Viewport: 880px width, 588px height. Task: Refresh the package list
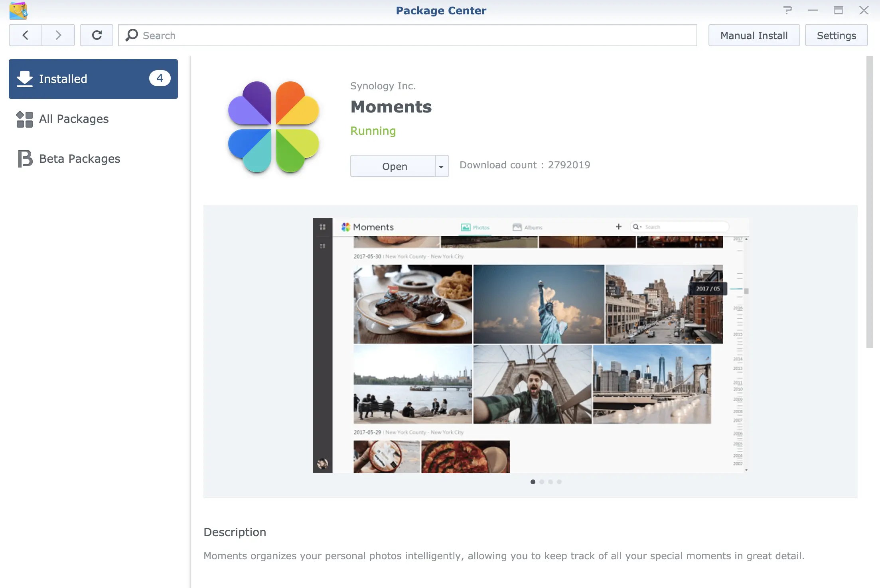97,35
